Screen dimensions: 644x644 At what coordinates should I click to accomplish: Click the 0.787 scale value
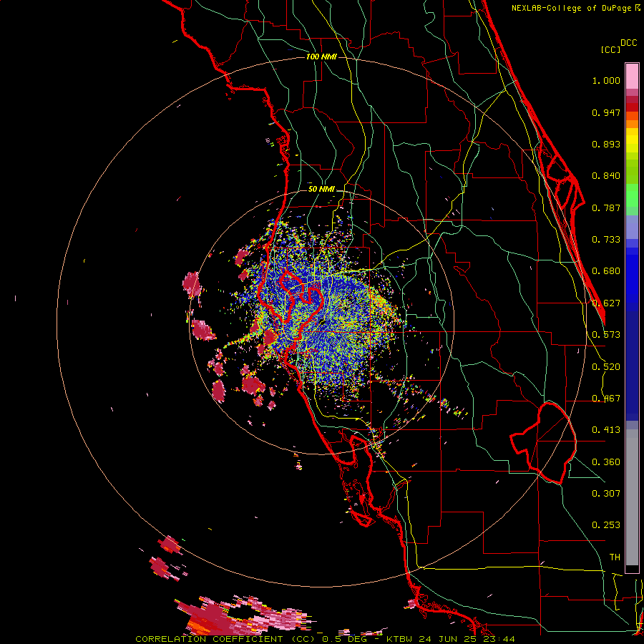606,208
